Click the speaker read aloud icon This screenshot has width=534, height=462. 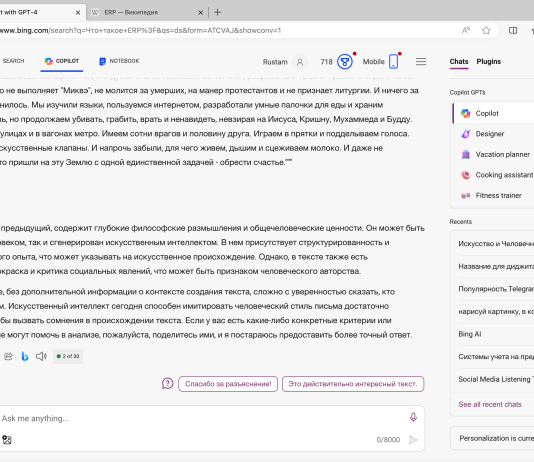(x=41, y=356)
